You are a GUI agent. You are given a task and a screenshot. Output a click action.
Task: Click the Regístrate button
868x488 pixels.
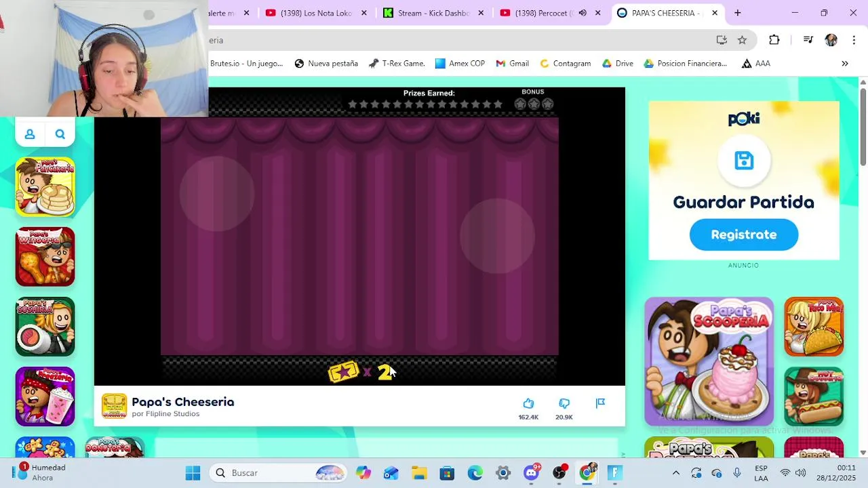click(x=744, y=235)
